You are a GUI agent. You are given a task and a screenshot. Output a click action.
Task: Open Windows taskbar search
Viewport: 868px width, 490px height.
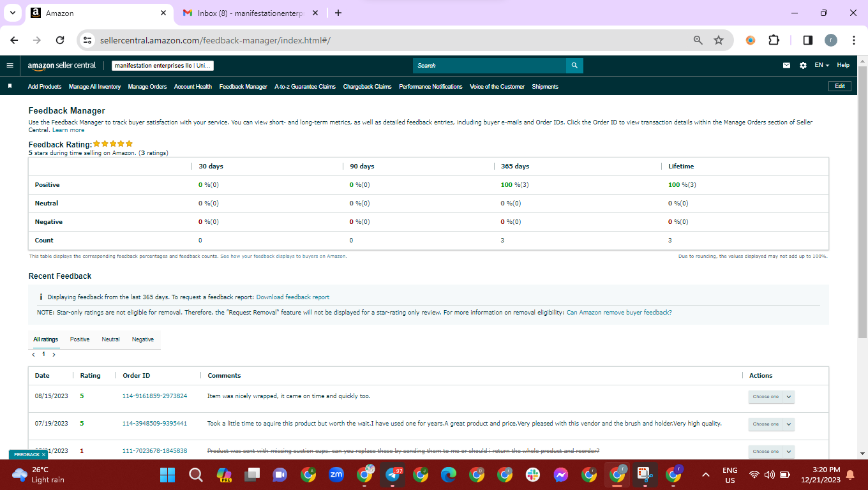(x=196, y=475)
